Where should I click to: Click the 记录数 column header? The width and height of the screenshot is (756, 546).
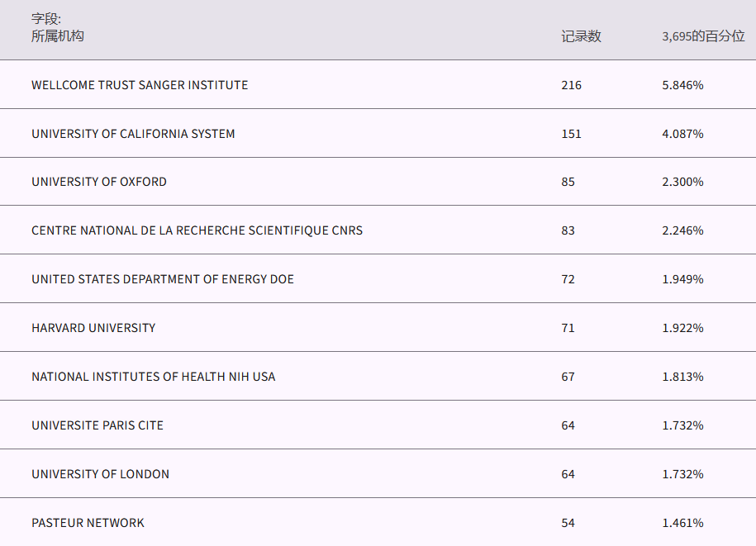(581, 36)
